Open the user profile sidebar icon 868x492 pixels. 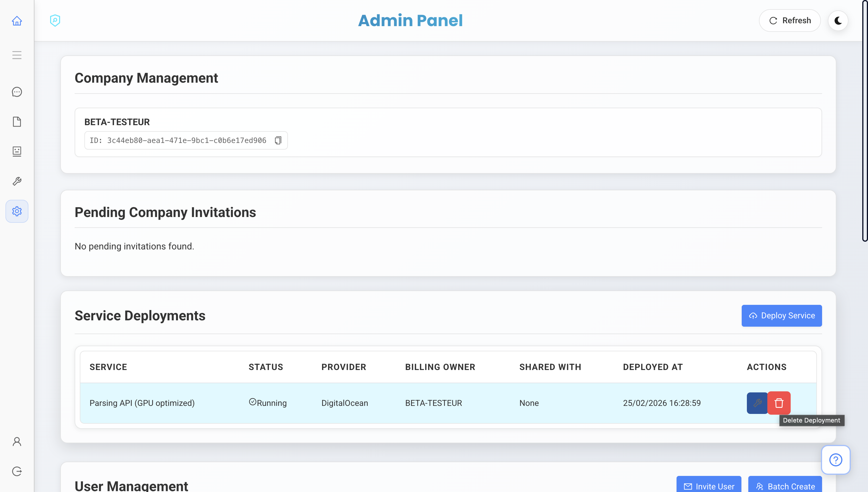tap(17, 442)
